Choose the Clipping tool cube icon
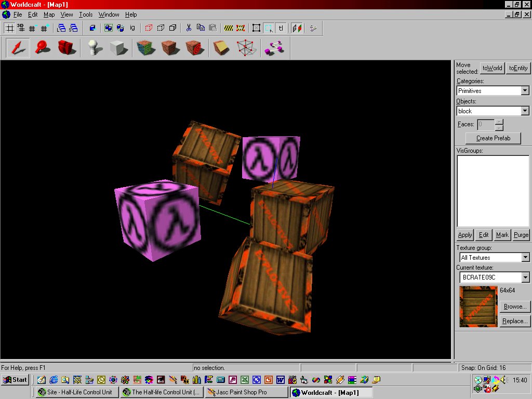This screenshot has width=532, height=399. [x=221, y=48]
